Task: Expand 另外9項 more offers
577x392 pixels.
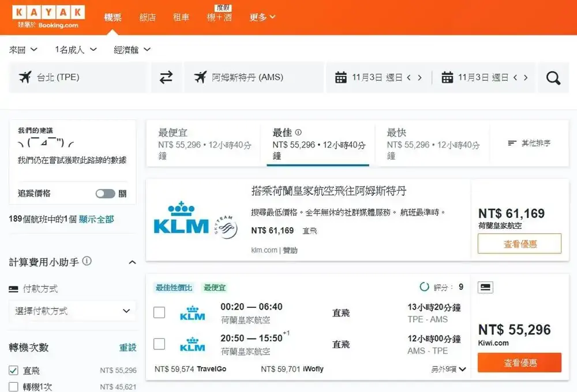Action: [448, 369]
